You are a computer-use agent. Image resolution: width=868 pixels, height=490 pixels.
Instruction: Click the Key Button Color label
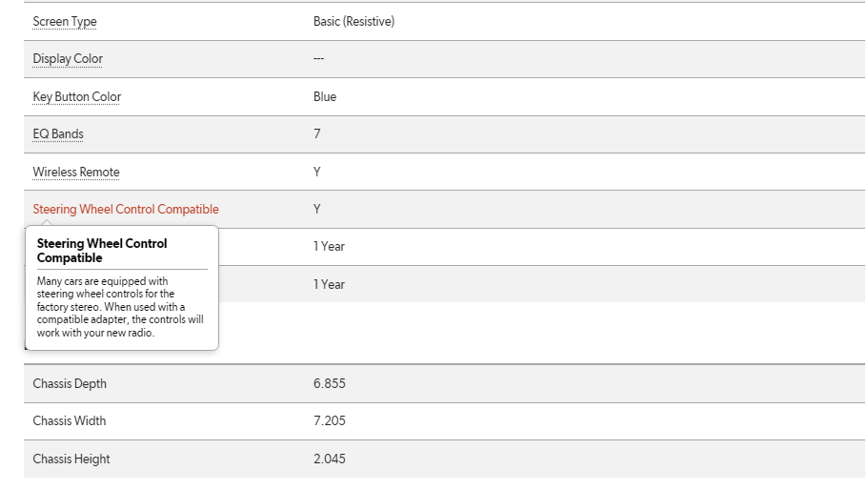[77, 97]
